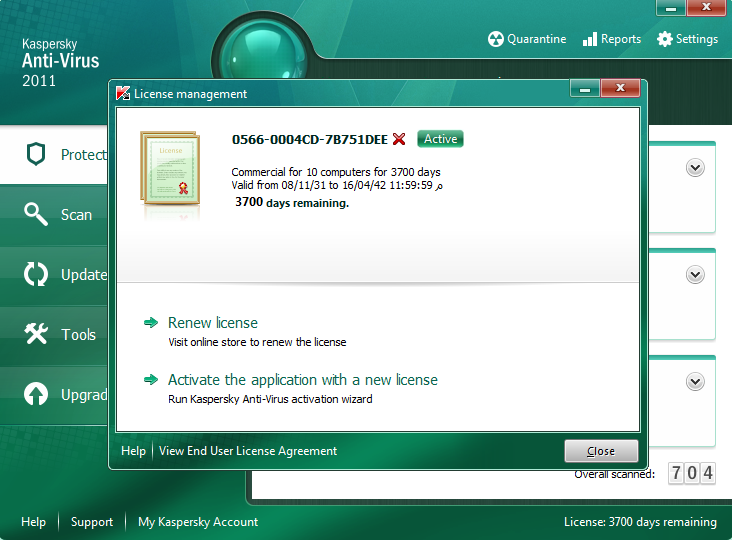Delete license using red X icon
Screen dimensions: 732x540
click(399, 139)
